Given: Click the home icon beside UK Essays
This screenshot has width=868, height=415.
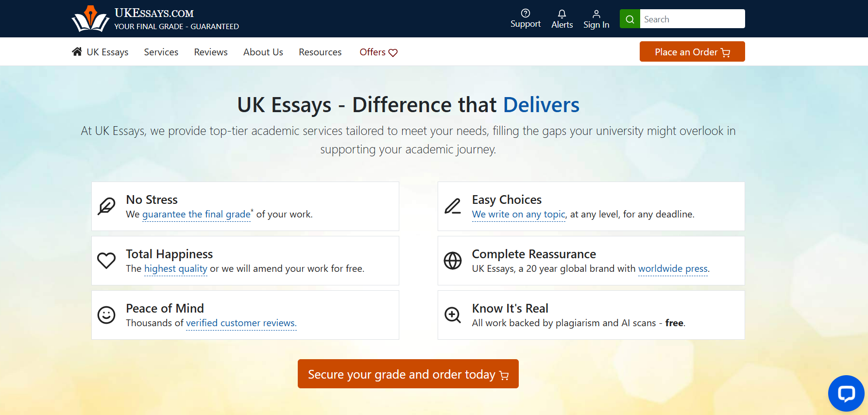Looking at the screenshot, I should coord(77,51).
